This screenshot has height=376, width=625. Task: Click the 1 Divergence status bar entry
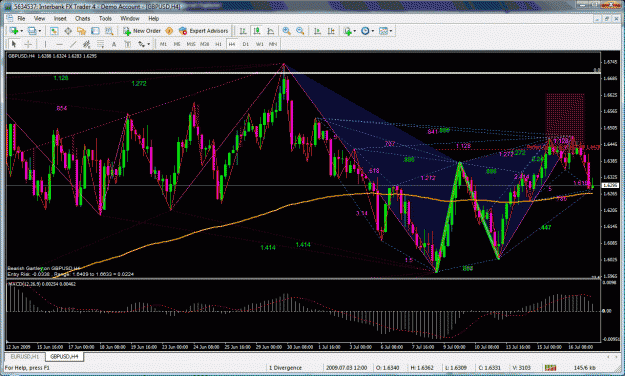285,368
